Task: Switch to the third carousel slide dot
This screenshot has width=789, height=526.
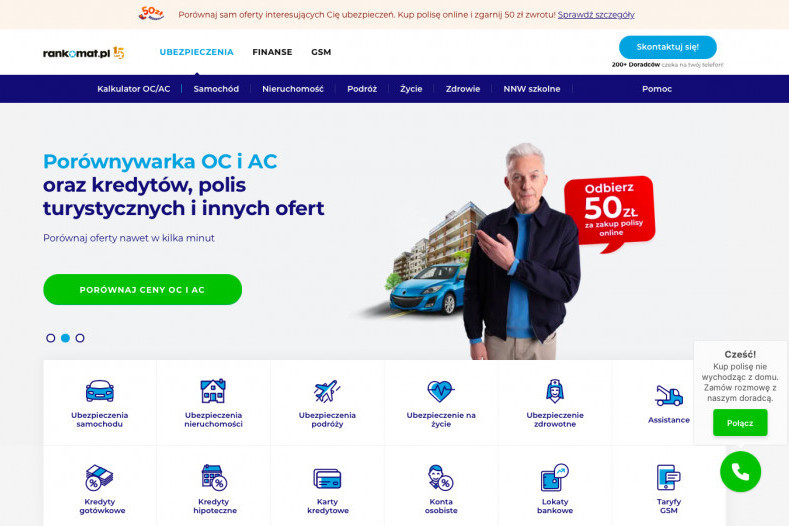Action: coord(80,338)
